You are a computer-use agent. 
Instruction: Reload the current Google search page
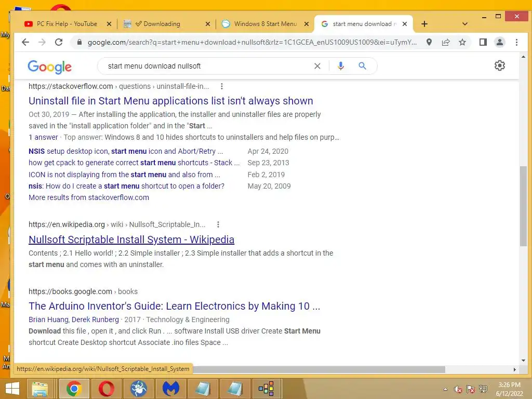coord(59,42)
